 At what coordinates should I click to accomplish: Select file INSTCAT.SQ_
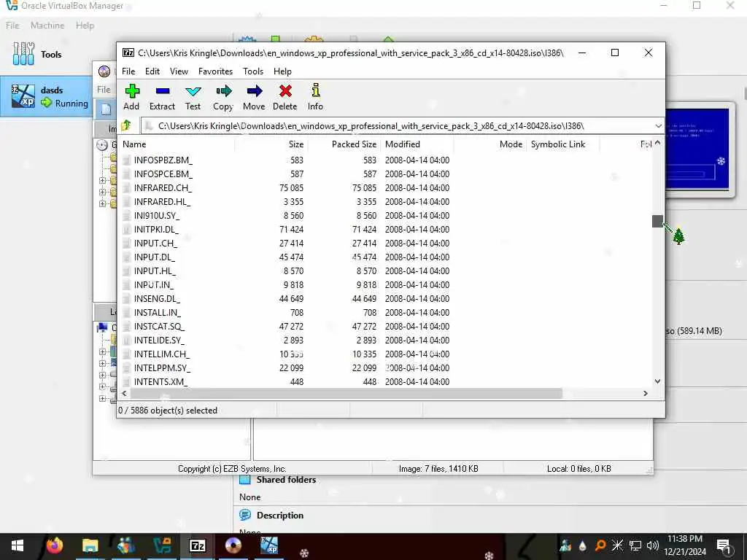point(159,326)
